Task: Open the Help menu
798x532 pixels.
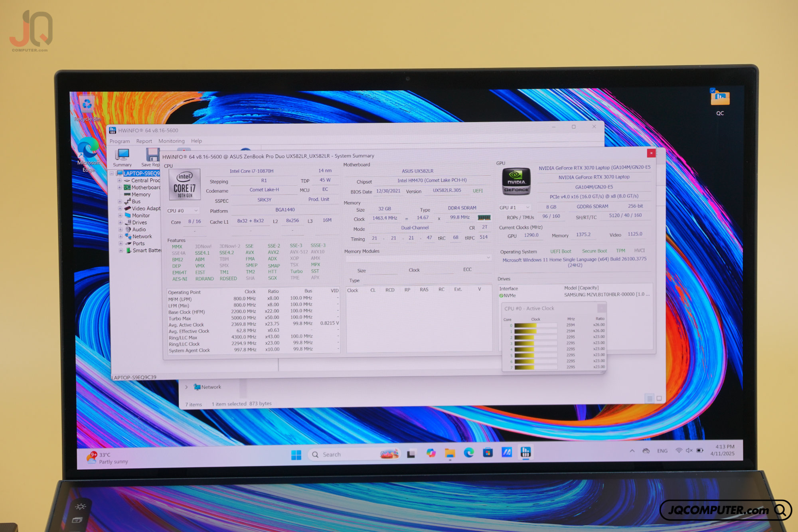Action: click(196, 141)
